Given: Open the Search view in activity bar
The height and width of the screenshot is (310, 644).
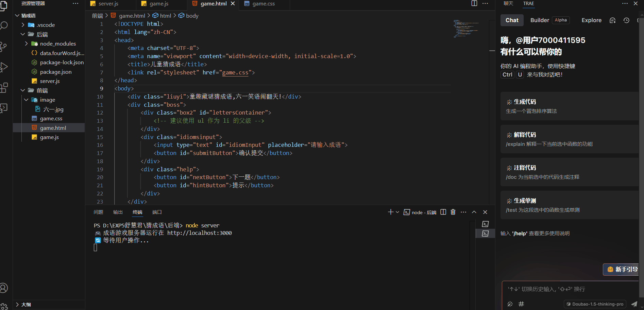Looking at the screenshot, I should [4, 25].
